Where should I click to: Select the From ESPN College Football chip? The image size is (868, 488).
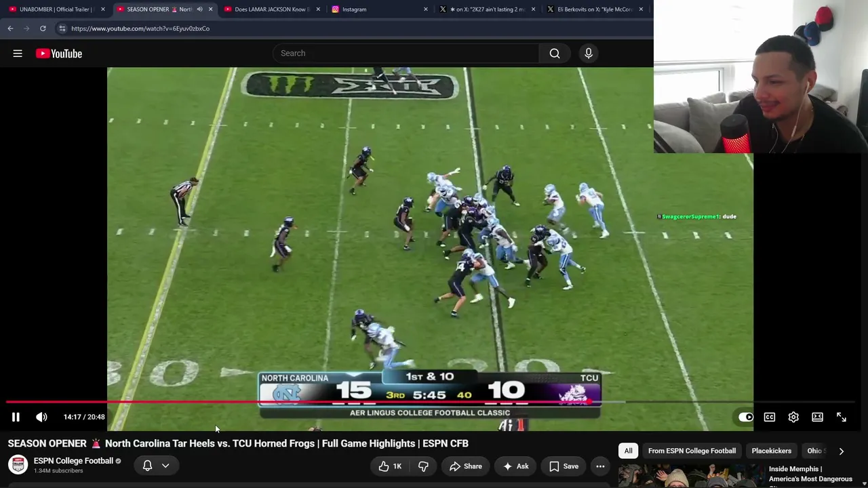[x=692, y=451]
